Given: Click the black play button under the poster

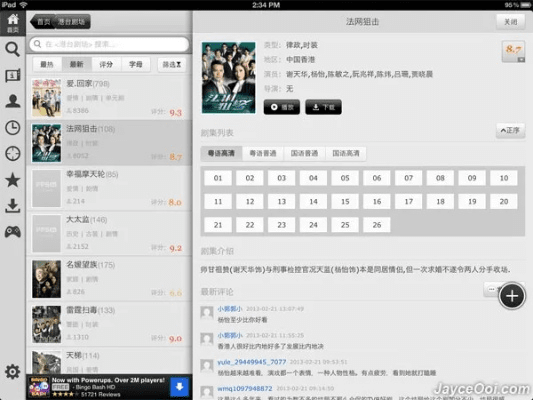Looking at the screenshot, I should (x=282, y=107).
